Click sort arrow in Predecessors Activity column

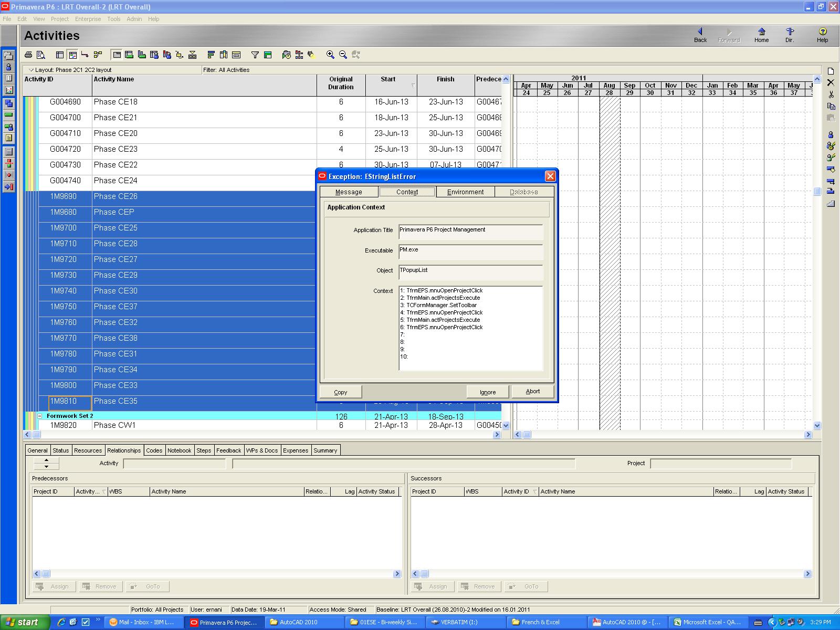click(104, 491)
